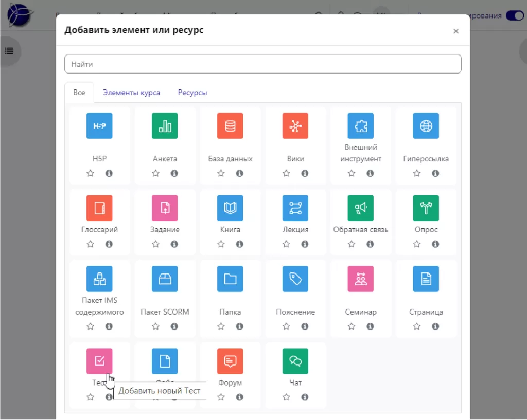This screenshot has width=527, height=420.
Task: Open info for the Папка resource
Action: pyautogui.click(x=239, y=326)
